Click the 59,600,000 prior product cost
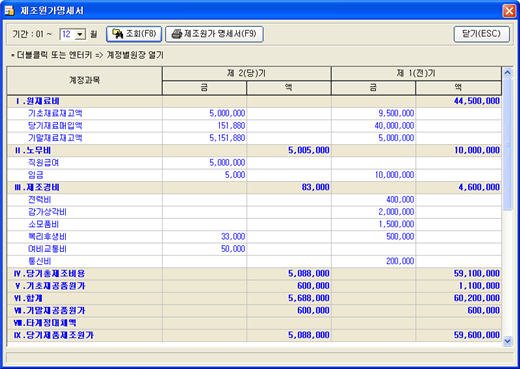This screenshot has height=369, width=520. point(477,335)
